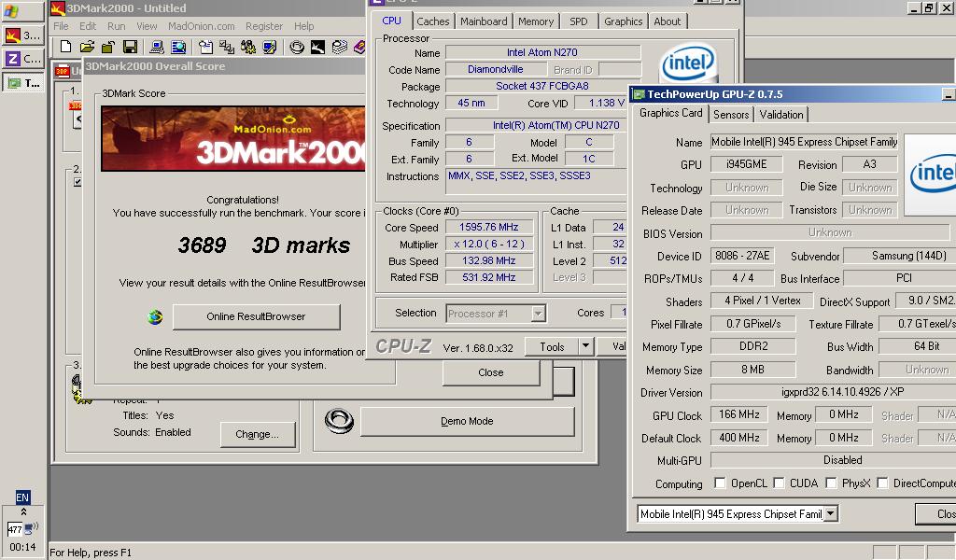
Task: Click the clock showing 00:14
Action: pyautogui.click(x=22, y=547)
